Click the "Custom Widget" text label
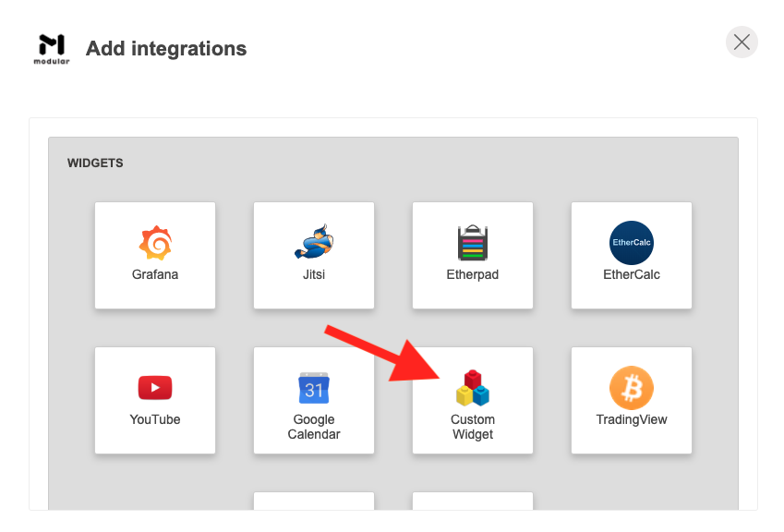 (x=473, y=427)
